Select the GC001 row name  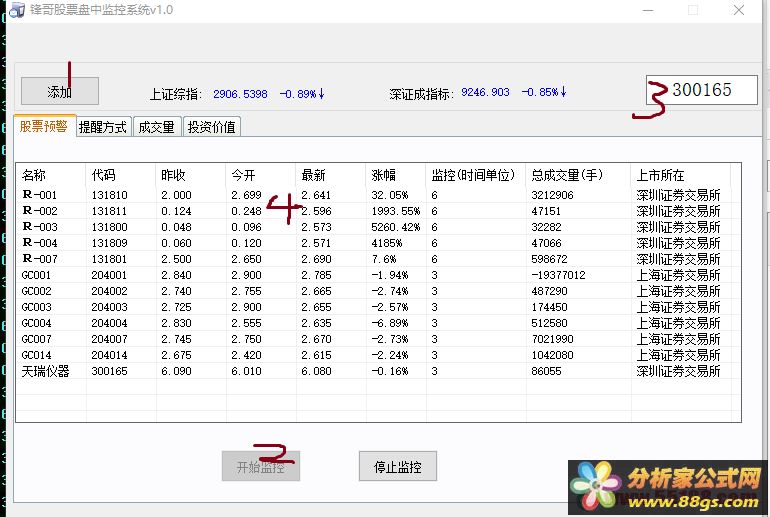click(36, 275)
